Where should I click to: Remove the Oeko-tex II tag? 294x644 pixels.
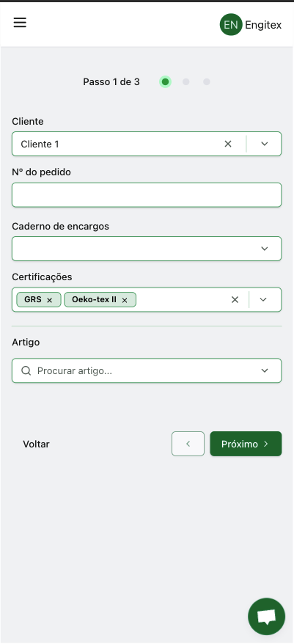(125, 300)
